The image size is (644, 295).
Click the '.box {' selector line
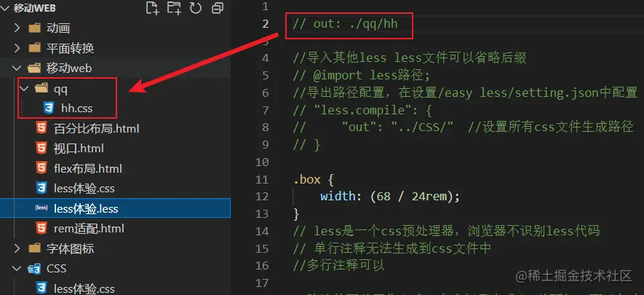pos(314,179)
